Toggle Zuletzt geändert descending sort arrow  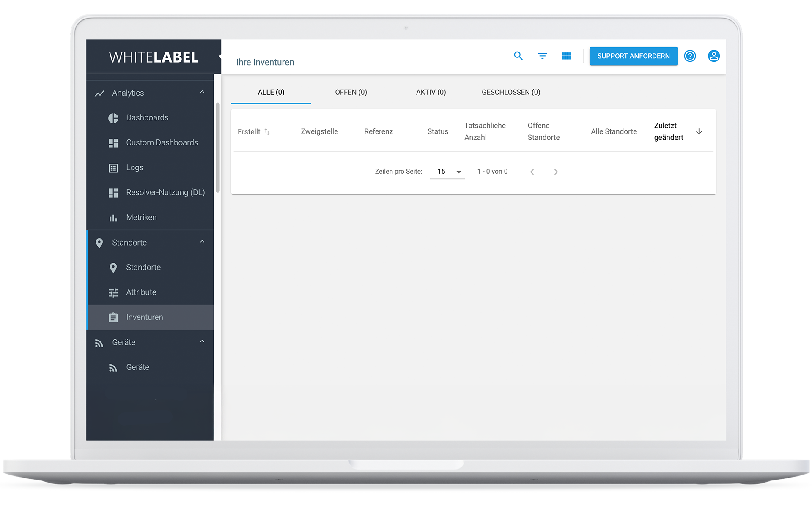click(699, 131)
